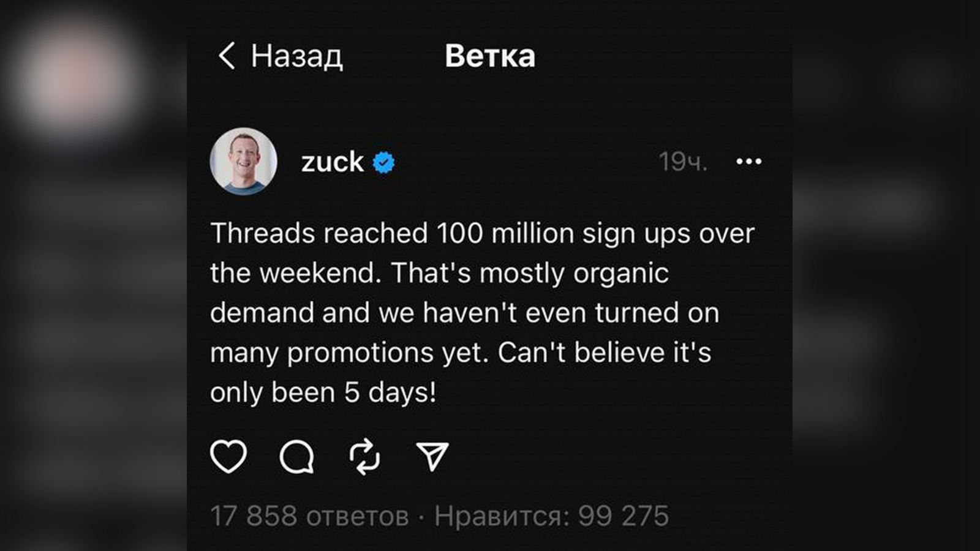Open the zuck username link
Viewport: 980px width, 551px height.
coord(332,162)
